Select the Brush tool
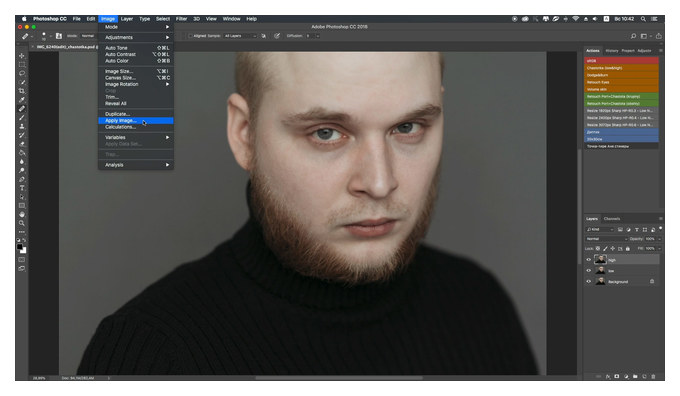This screenshot has width=680, height=396. tap(22, 118)
